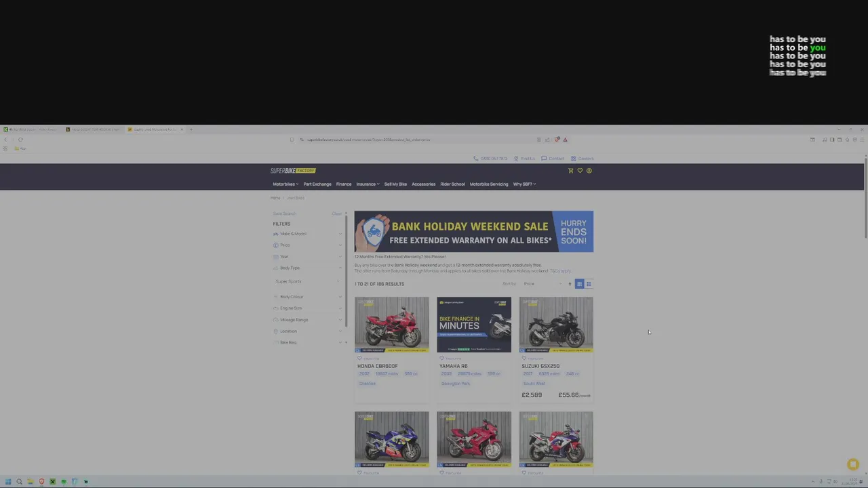Click Clear filters link
This screenshot has height=488, width=868.
click(x=336, y=214)
